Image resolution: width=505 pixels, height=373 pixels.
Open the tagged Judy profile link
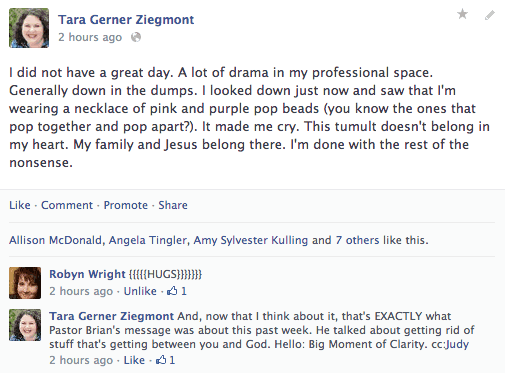[x=457, y=344]
